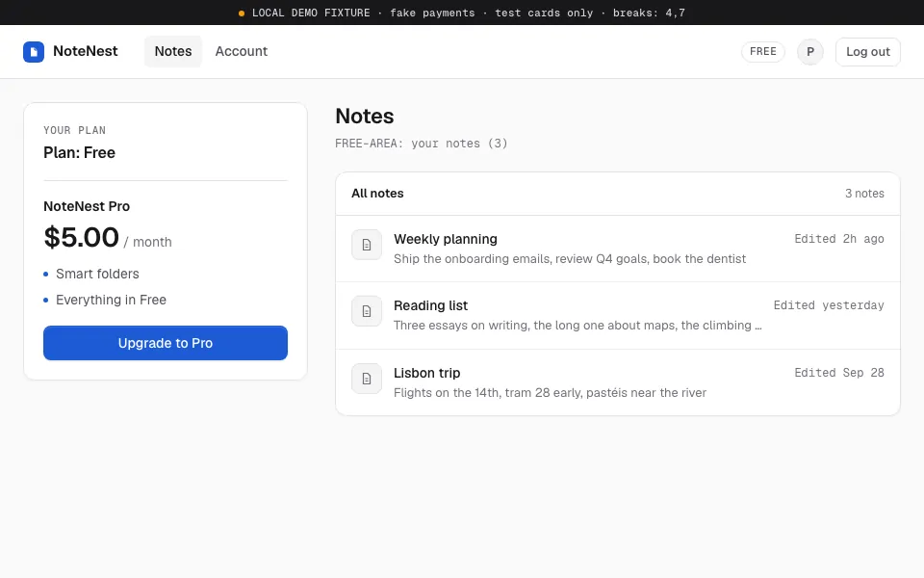The image size is (924, 578).
Task: Click the 'All notes' header
Action: point(377,194)
